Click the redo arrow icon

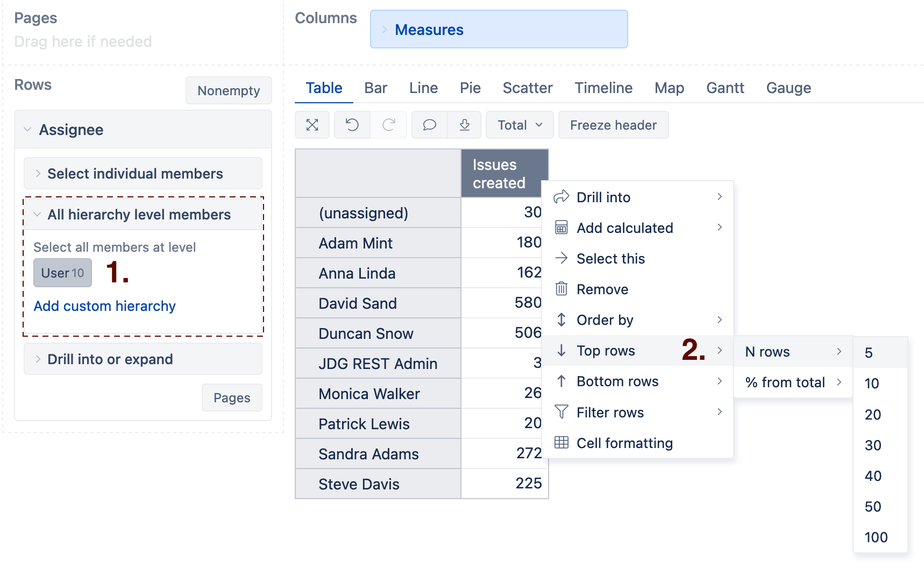pos(388,125)
